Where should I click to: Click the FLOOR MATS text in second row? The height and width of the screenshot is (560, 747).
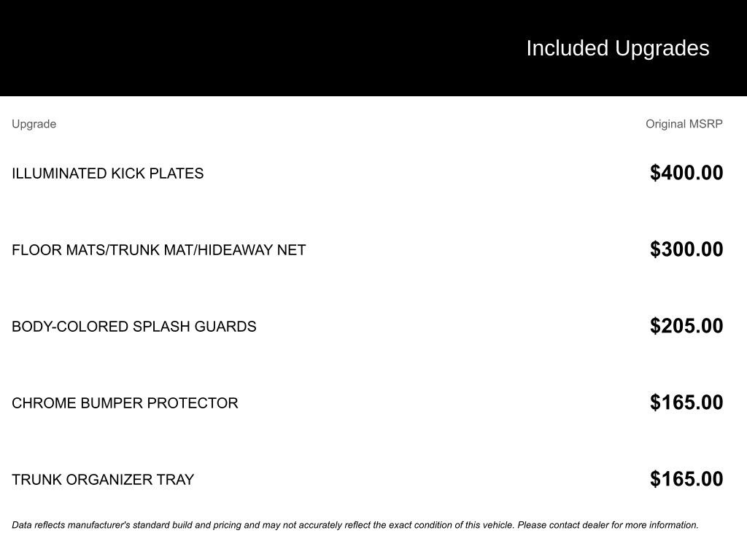click(x=58, y=250)
